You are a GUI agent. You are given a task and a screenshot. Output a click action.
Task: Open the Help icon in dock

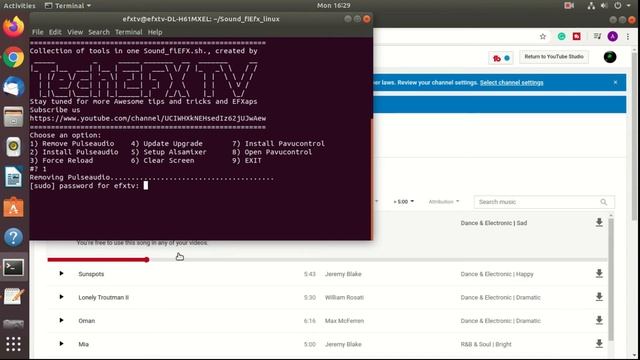[13, 237]
